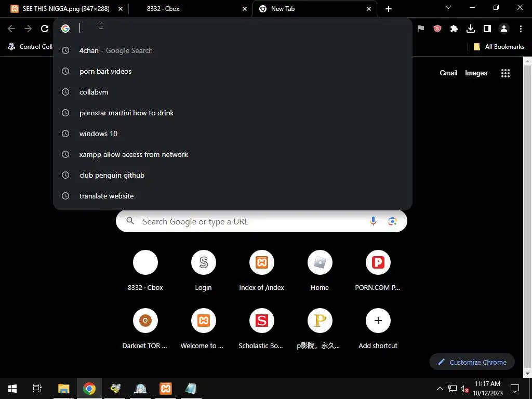The height and width of the screenshot is (399, 532).
Task: Close the New Tab tab
Action: [369, 9]
